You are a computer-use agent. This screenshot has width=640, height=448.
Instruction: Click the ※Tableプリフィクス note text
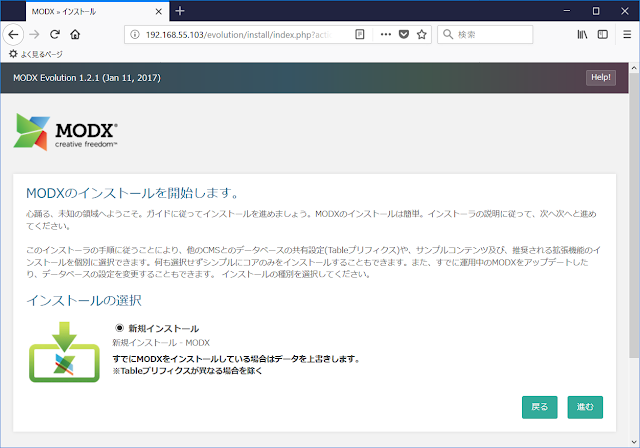pyautogui.click(x=187, y=371)
